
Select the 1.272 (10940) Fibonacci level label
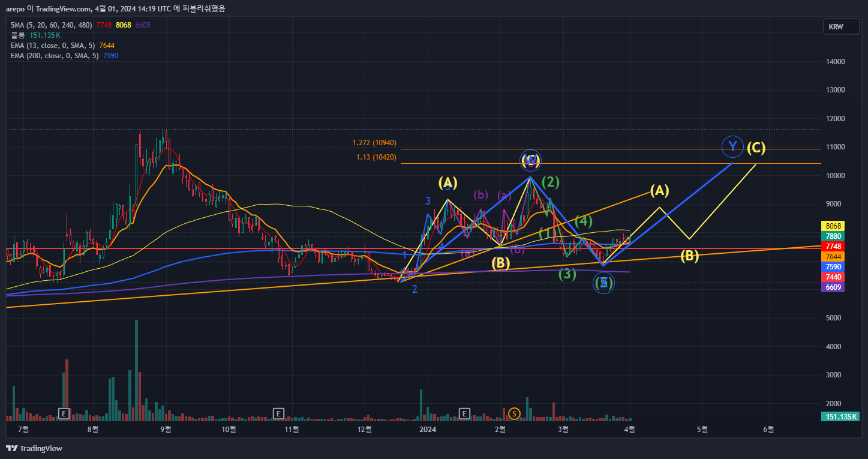click(374, 143)
